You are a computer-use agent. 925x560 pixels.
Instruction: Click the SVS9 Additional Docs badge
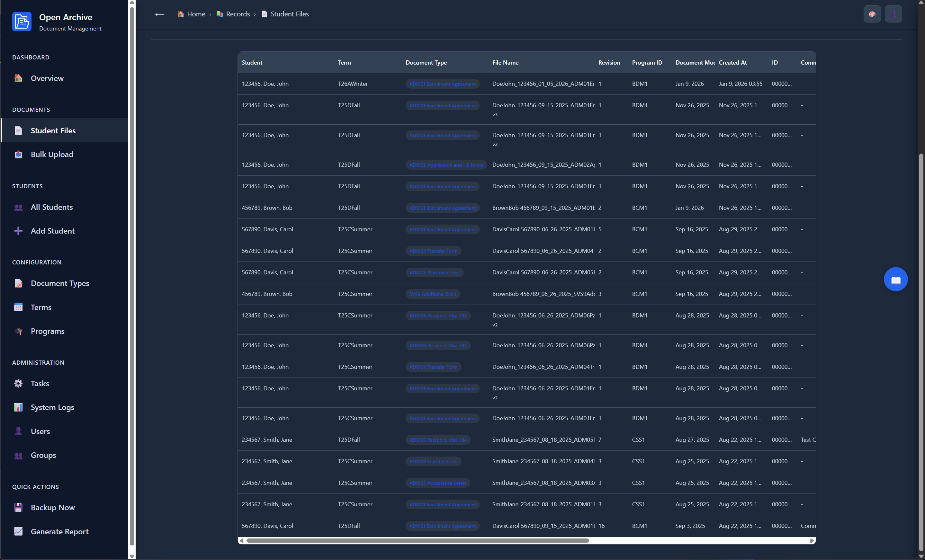433,294
